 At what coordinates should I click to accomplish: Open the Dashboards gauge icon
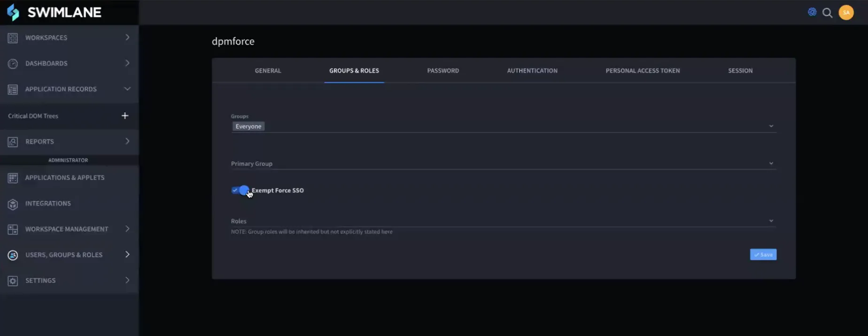coord(13,63)
